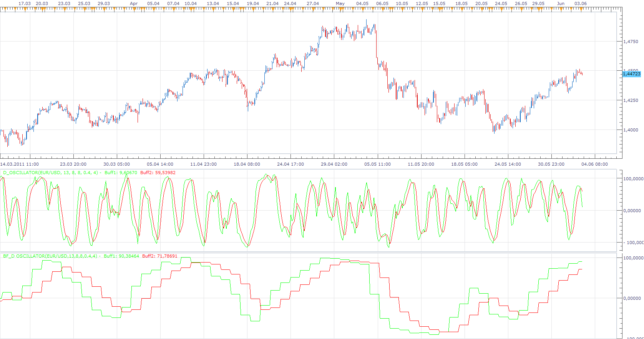This screenshot has height=339, width=644.
Task: Click the 11.04 23:00 time axis label
Action: [203, 164]
